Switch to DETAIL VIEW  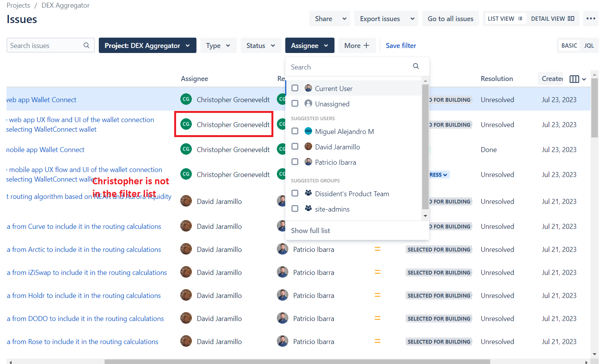552,18
